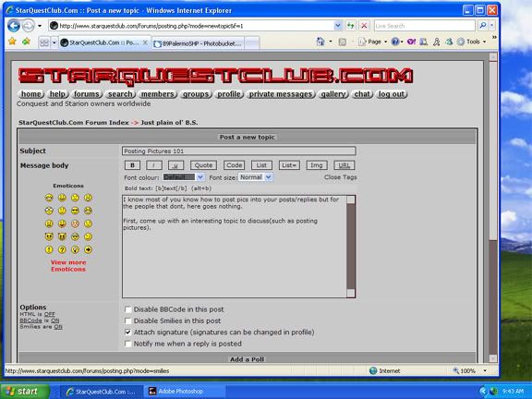532x399 pixels.
Task: Click the Internet zone globe in status bar
Action: 373,371
